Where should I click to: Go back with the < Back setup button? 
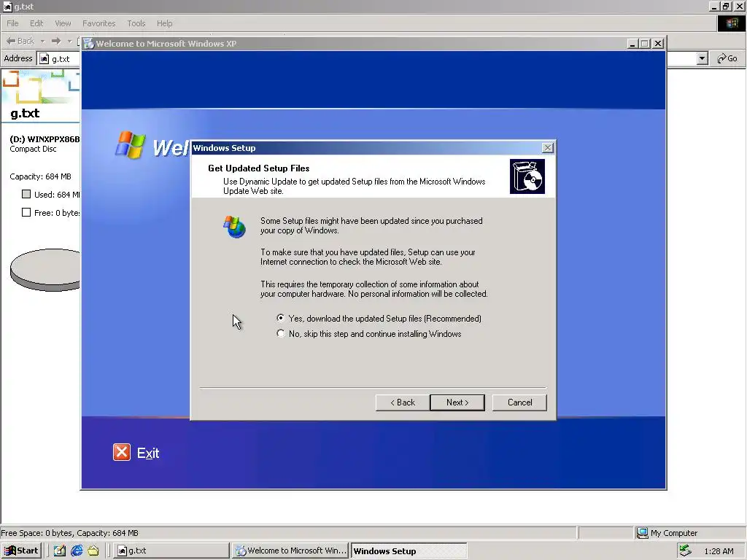[403, 402]
